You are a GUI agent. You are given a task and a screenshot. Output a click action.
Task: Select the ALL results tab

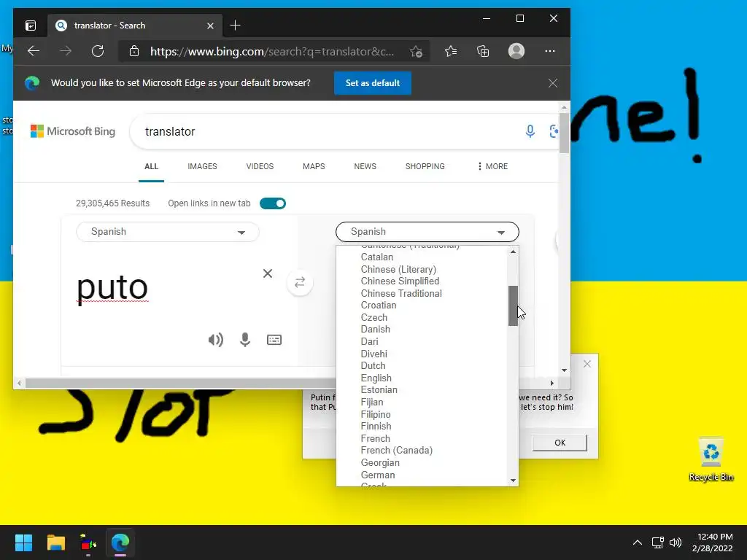151,166
